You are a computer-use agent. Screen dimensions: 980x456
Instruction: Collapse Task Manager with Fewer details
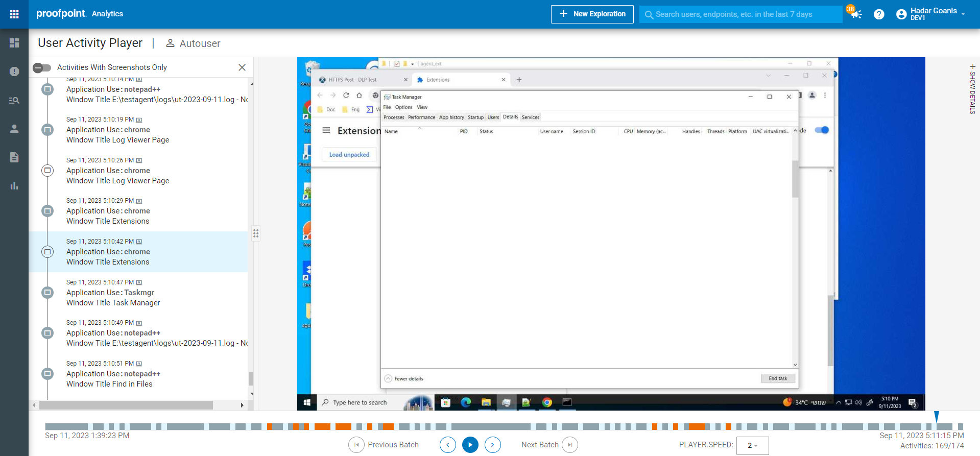coord(404,379)
